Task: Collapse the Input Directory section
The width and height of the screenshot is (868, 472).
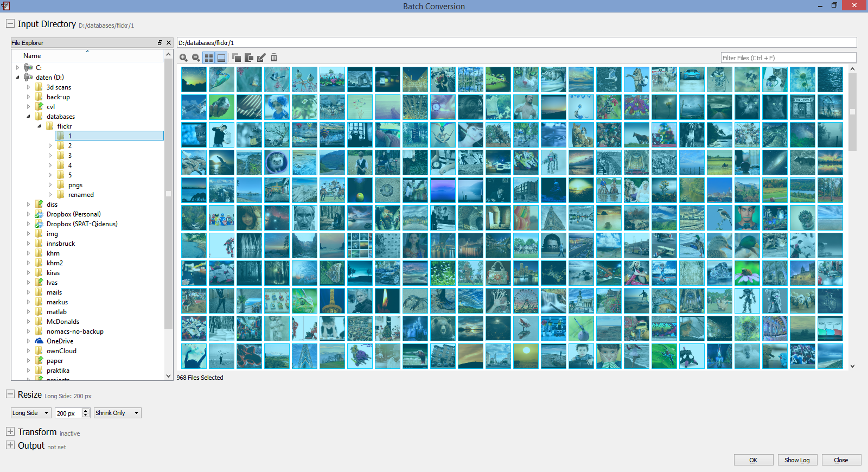Action: pos(10,24)
